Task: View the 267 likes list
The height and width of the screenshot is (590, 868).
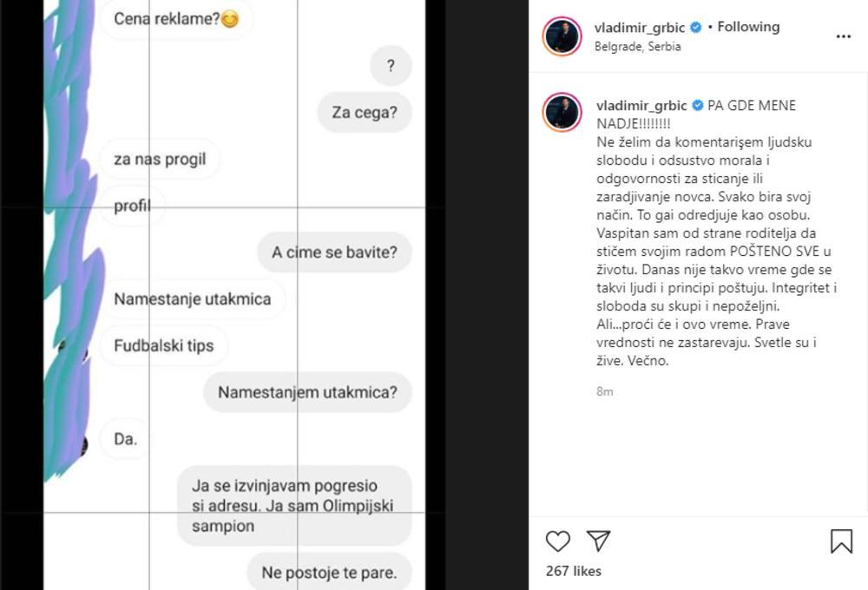Action: coord(573,571)
